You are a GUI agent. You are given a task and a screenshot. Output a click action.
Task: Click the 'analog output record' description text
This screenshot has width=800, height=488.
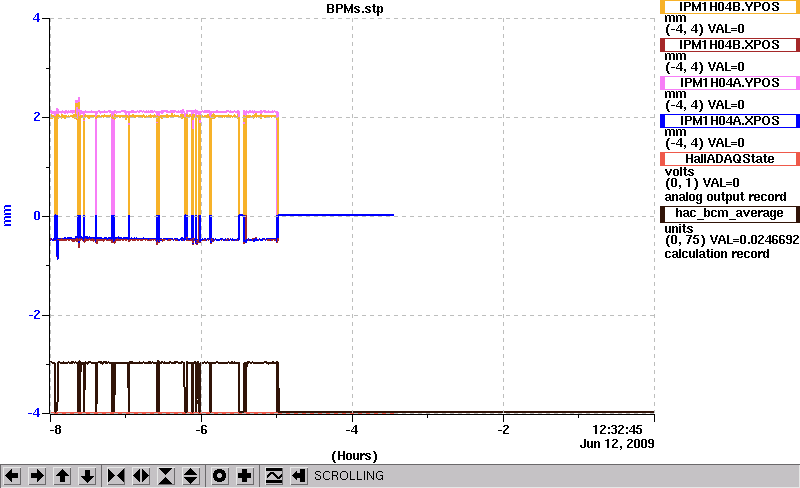pyautogui.click(x=725, y=197)
